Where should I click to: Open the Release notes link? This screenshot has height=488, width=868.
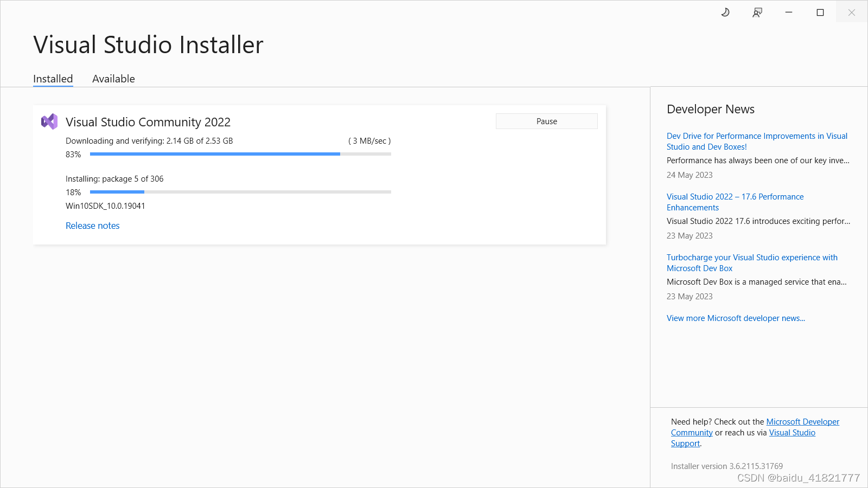coord(92,226)
